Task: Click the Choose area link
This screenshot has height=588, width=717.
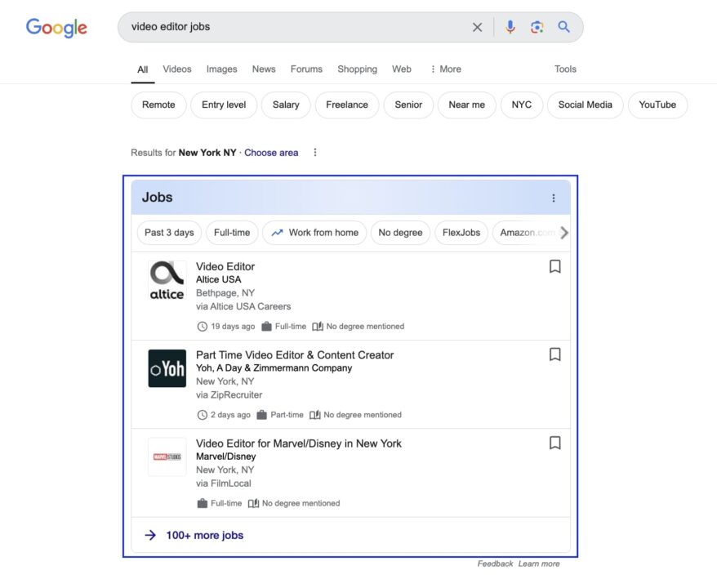Action: pyautogui.click(x=271, y=153)
